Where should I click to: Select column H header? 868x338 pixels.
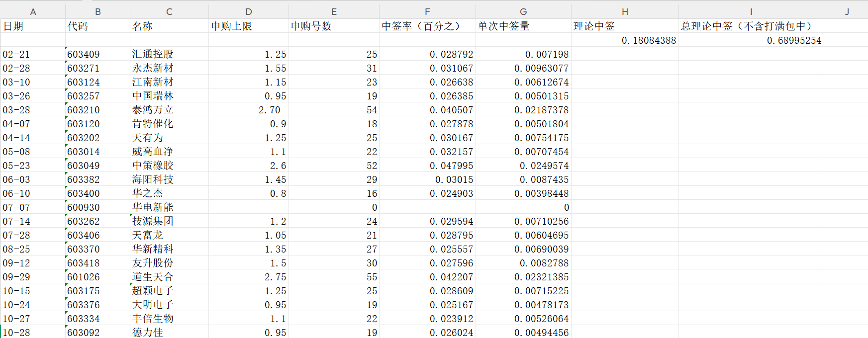coord(625,11)
